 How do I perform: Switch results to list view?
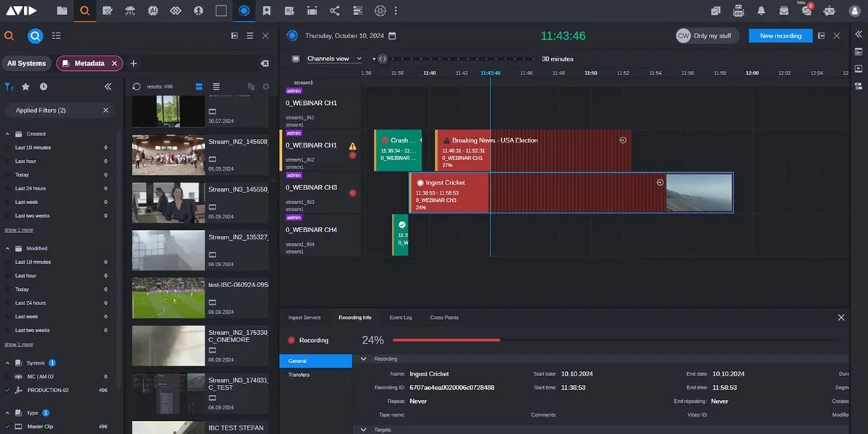[217, 87]
